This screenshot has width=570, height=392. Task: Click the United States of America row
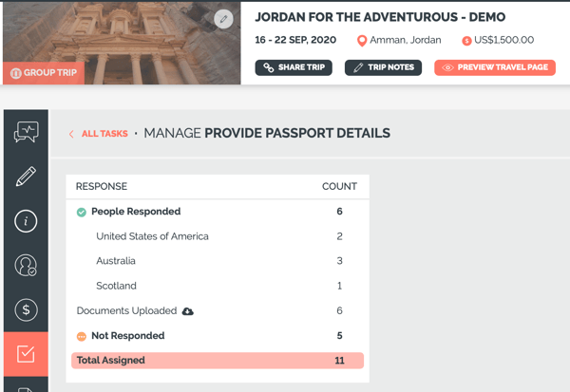pyautogui.click(x=218, y=236)
